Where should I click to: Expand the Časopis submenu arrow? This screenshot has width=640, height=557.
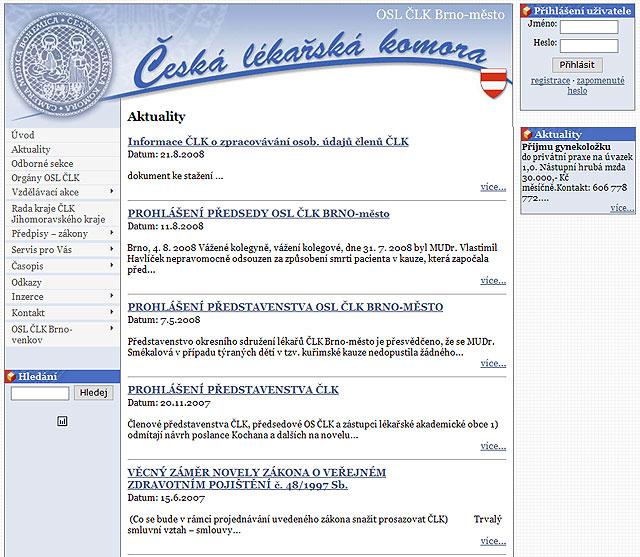coord(112,265)
